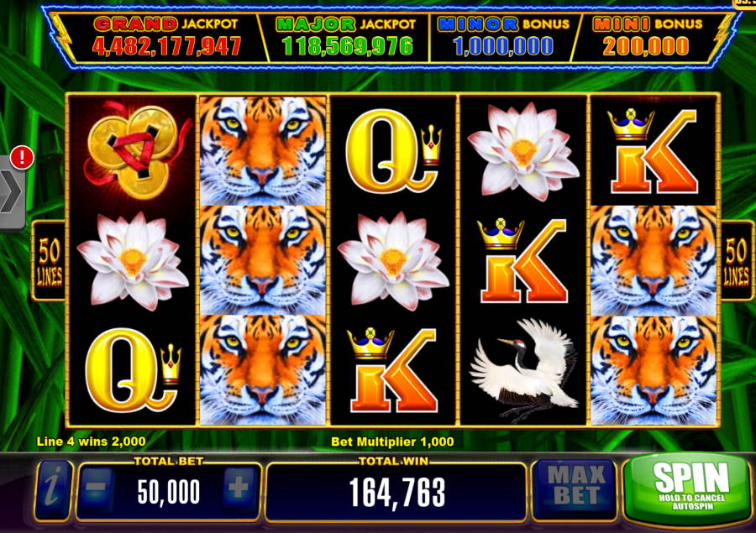This screenshot has height=533, width=756.
Task: Select the Grand Jackpot panel
Action: tap(166, 38)
